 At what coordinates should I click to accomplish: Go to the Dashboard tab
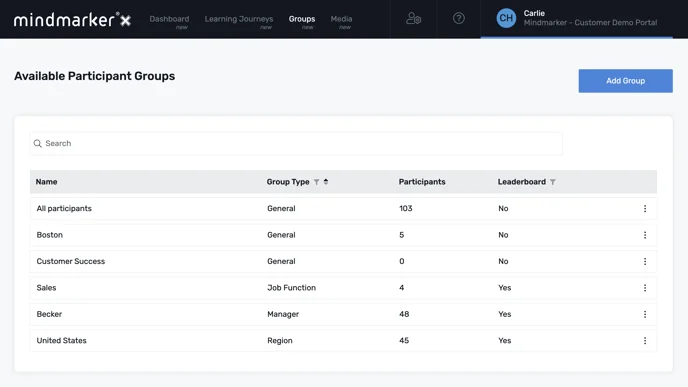pyautogui.click(x=169, y=19)
